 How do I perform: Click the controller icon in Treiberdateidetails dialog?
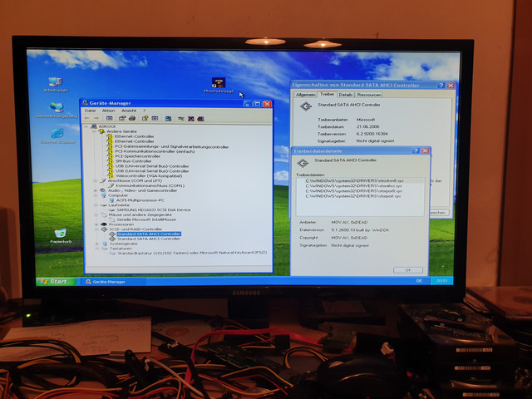[x=303, y=163]
